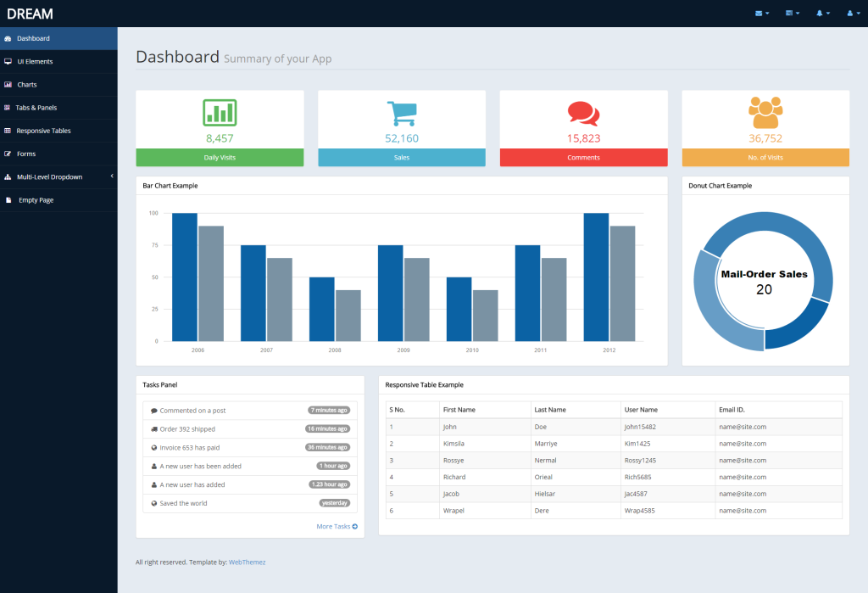Open the messages envelope icon

(758, 13)
